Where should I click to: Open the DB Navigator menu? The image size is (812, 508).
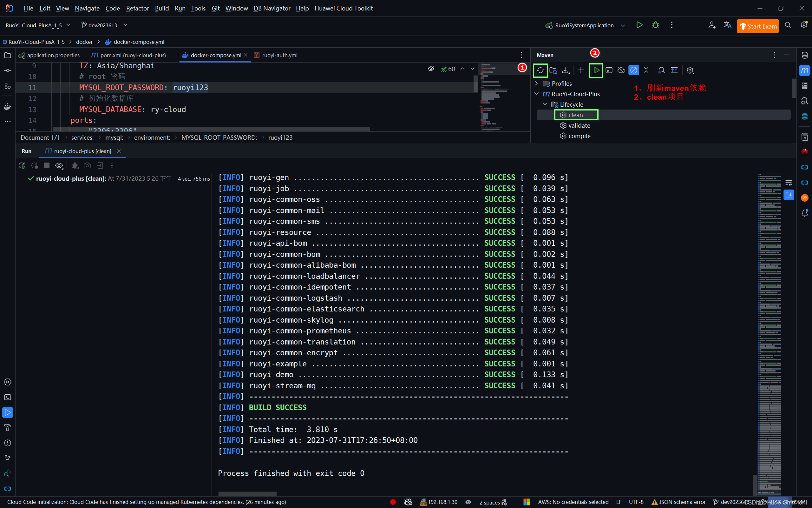[x=272, y=8]
